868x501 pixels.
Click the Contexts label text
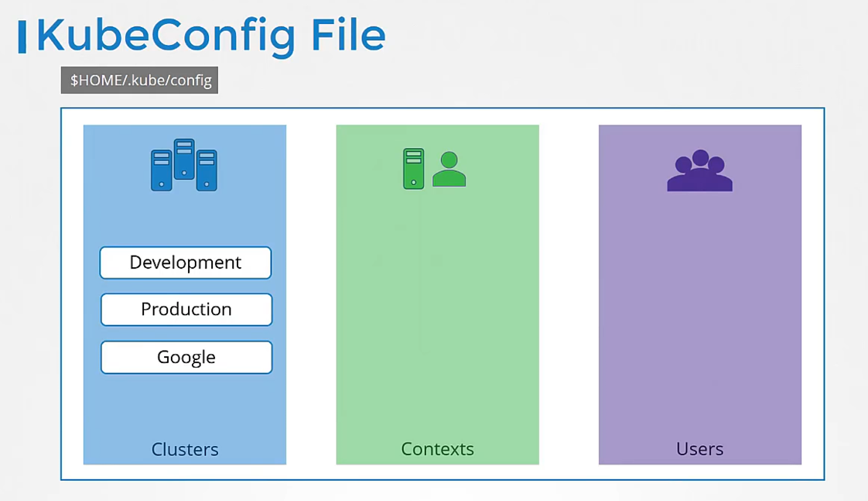437,449
